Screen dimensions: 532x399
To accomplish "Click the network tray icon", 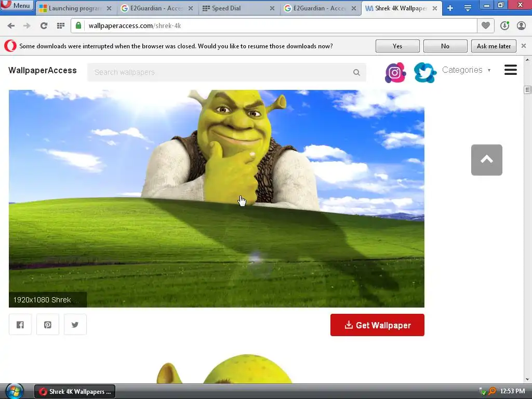I will [x=482, y=392].
